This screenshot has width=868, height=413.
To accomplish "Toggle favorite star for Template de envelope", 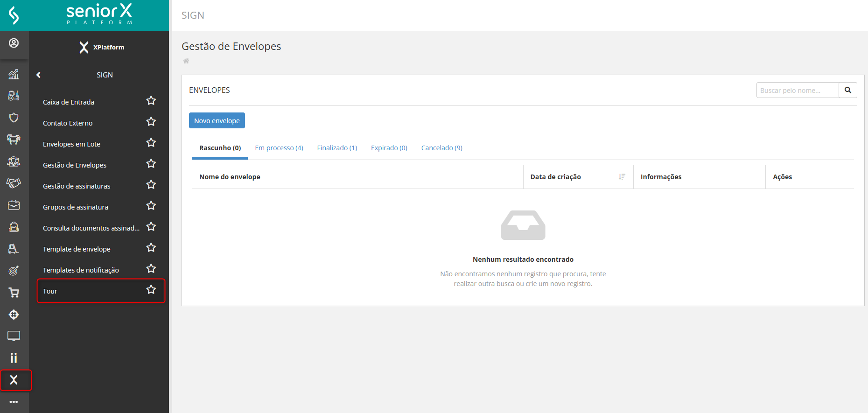I will click(x=151, y=248).
